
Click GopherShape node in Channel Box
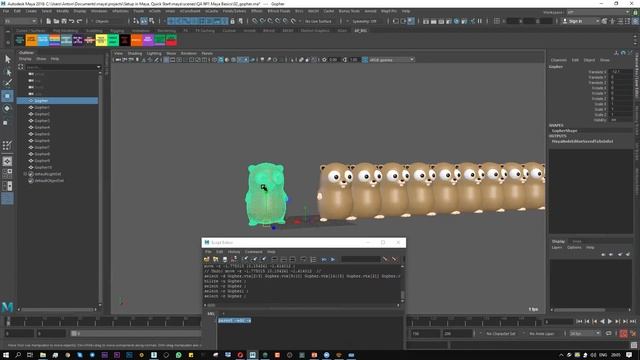[x=564, y=131]
